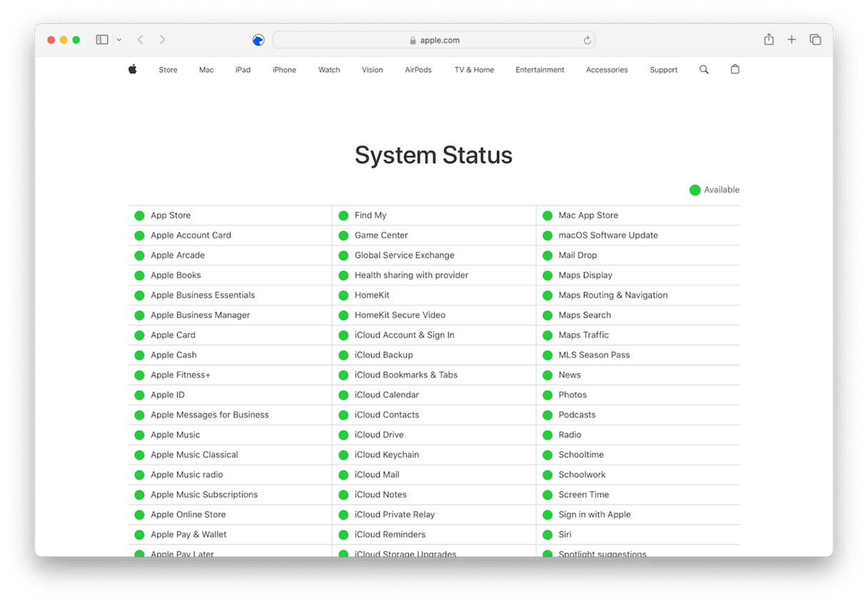Open the search magnifier icon
The image size is (868, 603).
tap(704, 69)
